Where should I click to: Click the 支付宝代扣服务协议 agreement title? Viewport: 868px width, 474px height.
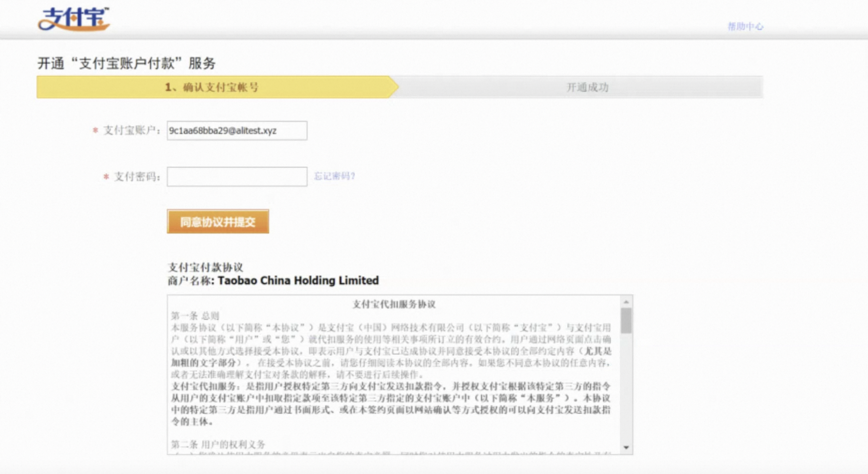[394, 304]
